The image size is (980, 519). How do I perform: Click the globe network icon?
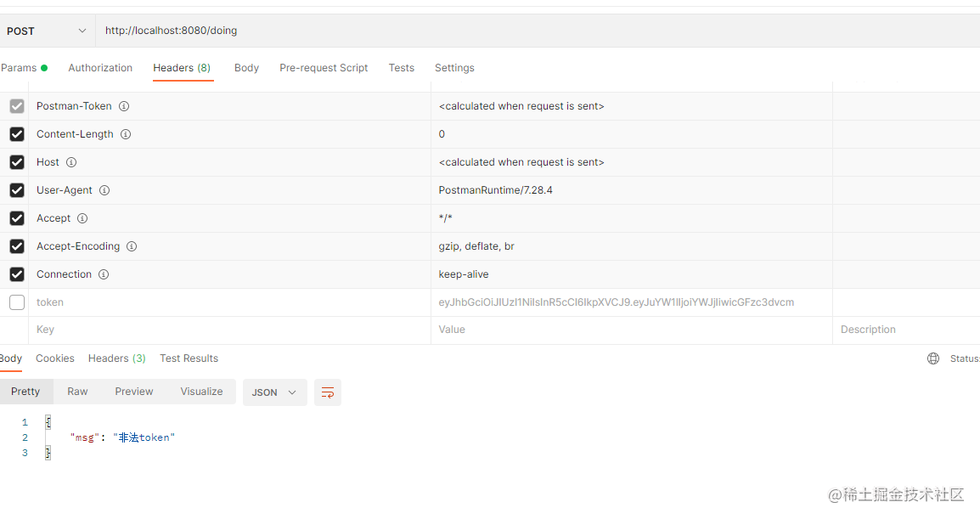click(x=933, y=358)
